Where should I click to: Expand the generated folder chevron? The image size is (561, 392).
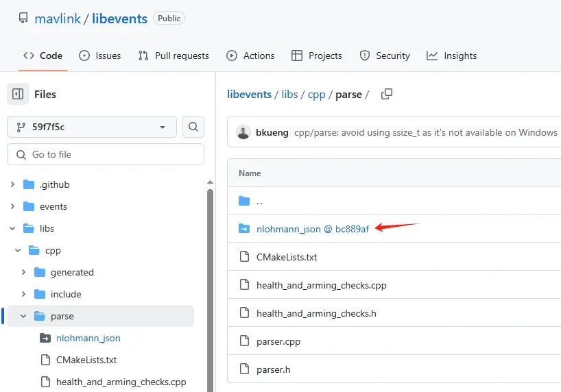[x=23, y=272]
